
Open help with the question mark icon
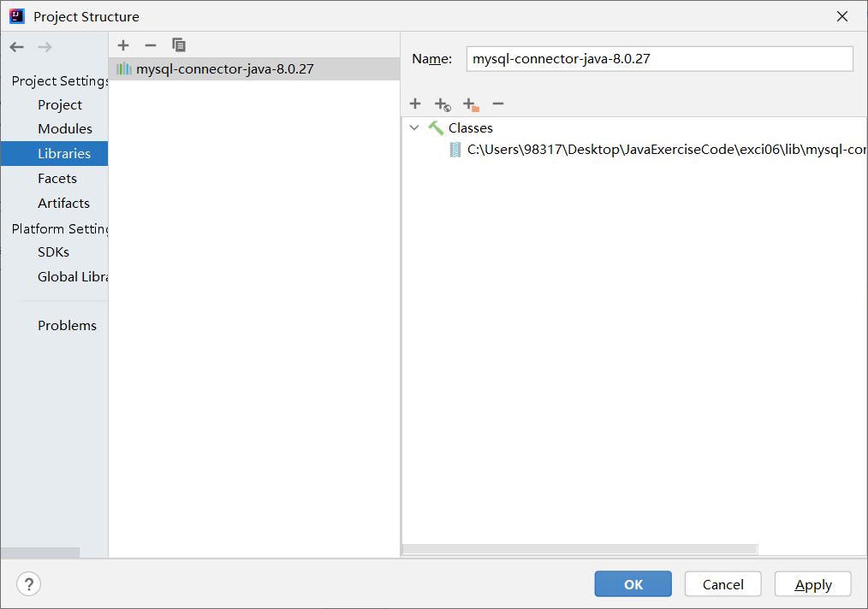coord(29,584)
